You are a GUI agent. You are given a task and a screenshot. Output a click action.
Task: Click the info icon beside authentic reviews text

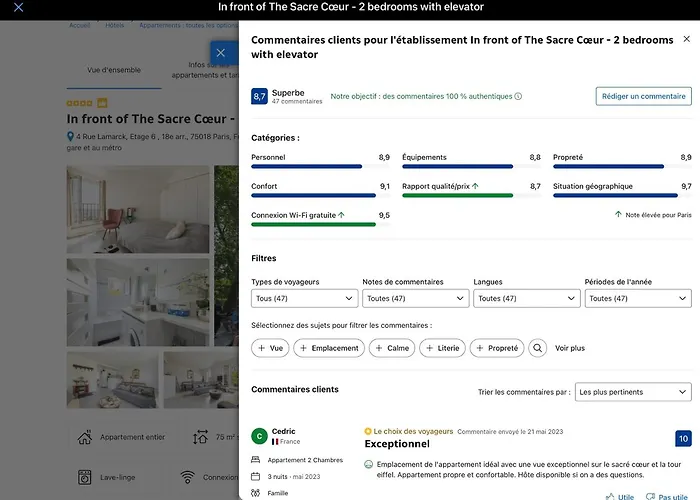(518, 96)
